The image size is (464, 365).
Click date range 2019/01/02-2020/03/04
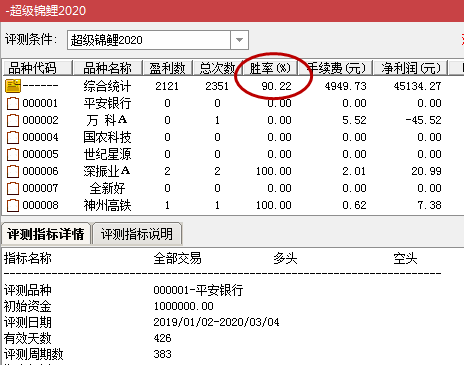coord(216,322)
